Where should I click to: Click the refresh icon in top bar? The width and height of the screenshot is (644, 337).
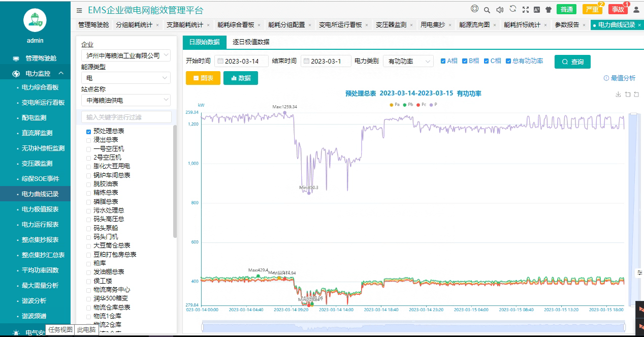pos(513,9)
